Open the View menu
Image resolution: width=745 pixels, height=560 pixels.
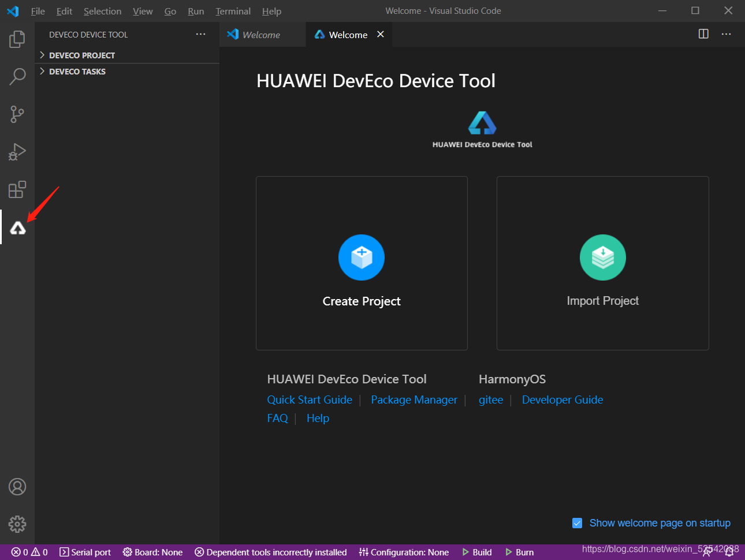coord(143,11)
